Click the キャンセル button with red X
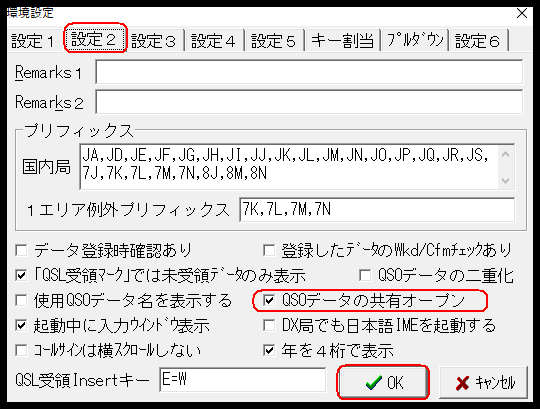The image size is (540, 409). tap(484, 382)
